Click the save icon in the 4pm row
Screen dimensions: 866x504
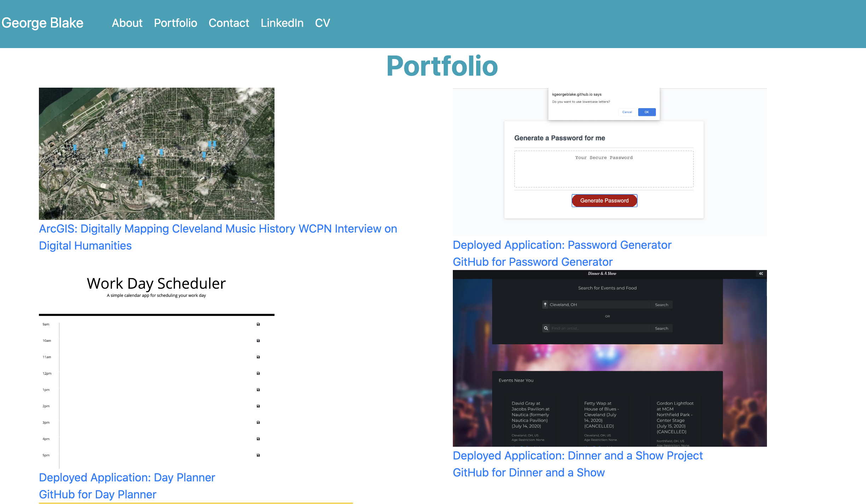258,439
